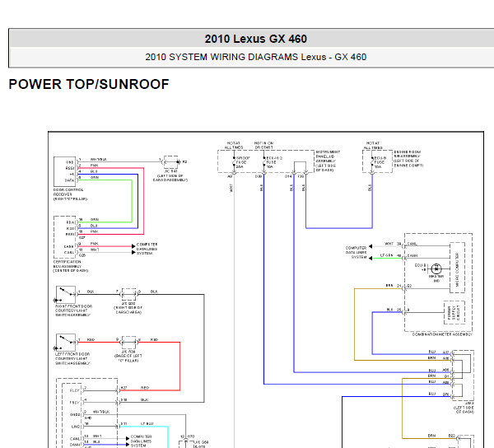Click the "POWER TOP/SUNROOF" heading
This screenshot has height=448, width=494.
[x=89, y=84]
